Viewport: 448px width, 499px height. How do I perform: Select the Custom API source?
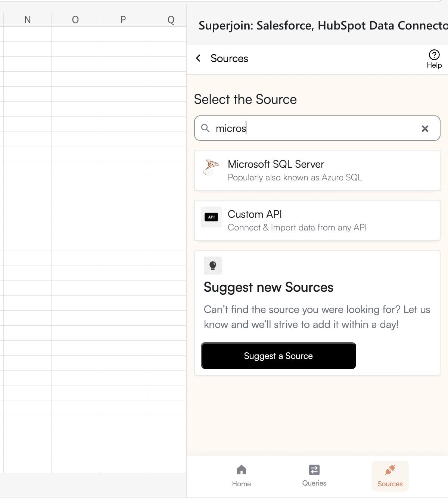point(317,220)
